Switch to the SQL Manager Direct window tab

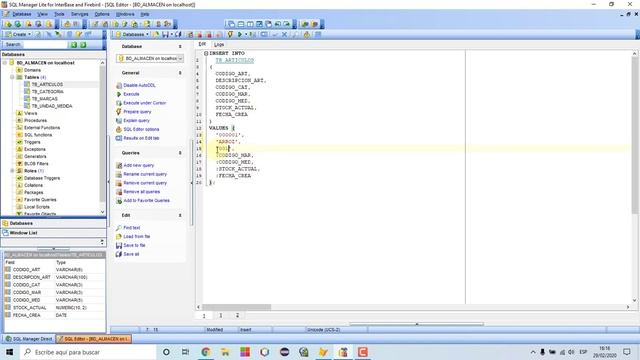point(29,339)
